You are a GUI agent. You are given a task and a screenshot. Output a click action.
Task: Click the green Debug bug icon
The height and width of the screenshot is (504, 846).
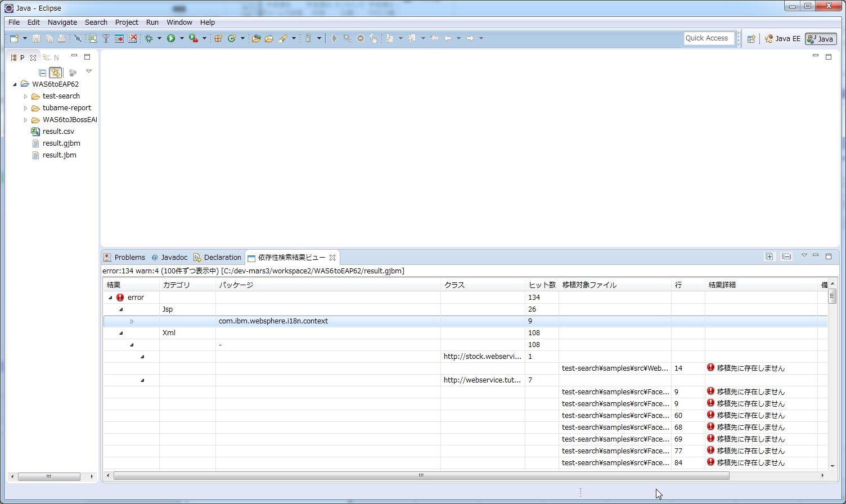(x=149, y=38)
